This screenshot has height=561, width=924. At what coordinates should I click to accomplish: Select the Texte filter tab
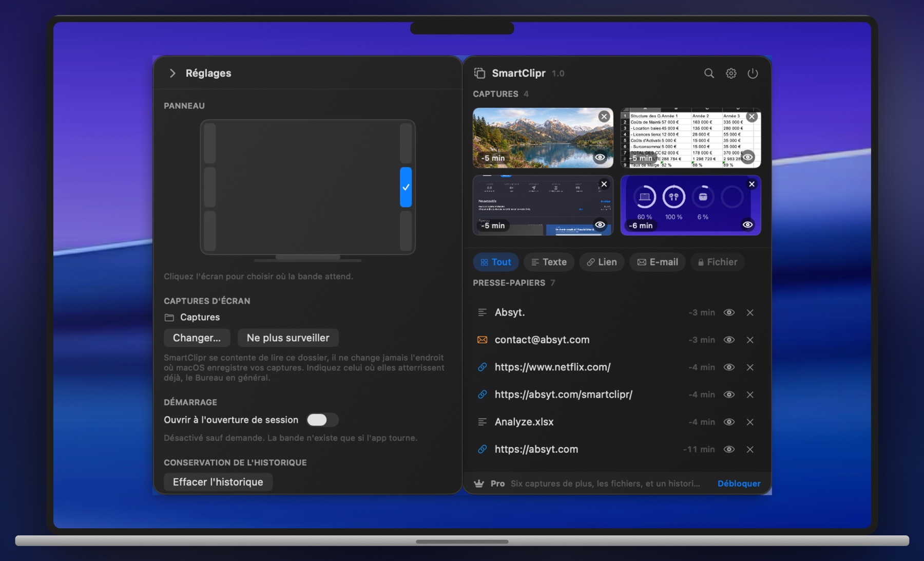[x=549, y=262]
